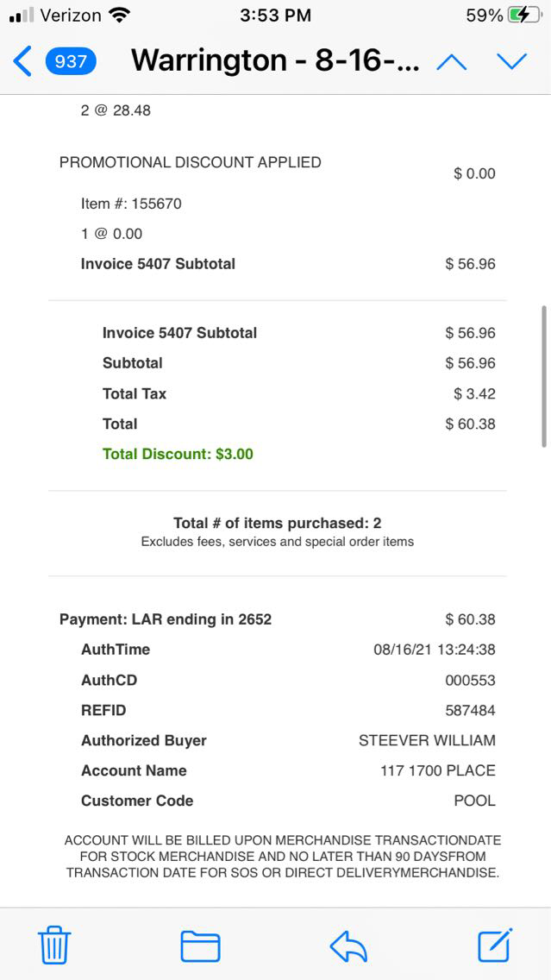Delete email using the trash icon
Viewport: 551px width, 980px height.
[x=55, y=945]
